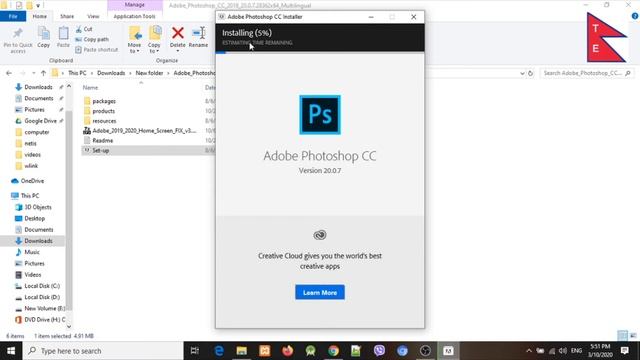The width and height of the screenshot is (640, 360).
Task: Click the installer progress bar
Action: [320, 52]
